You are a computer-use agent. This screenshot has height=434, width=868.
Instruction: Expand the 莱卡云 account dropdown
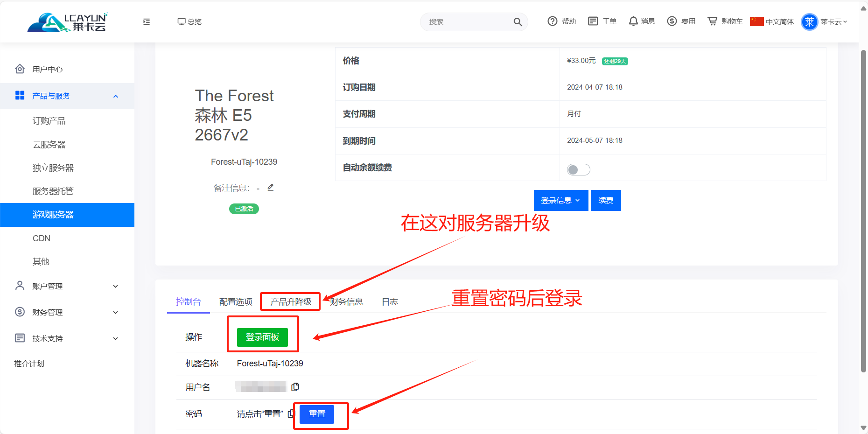pyautogui.click(x=834, y=21)
